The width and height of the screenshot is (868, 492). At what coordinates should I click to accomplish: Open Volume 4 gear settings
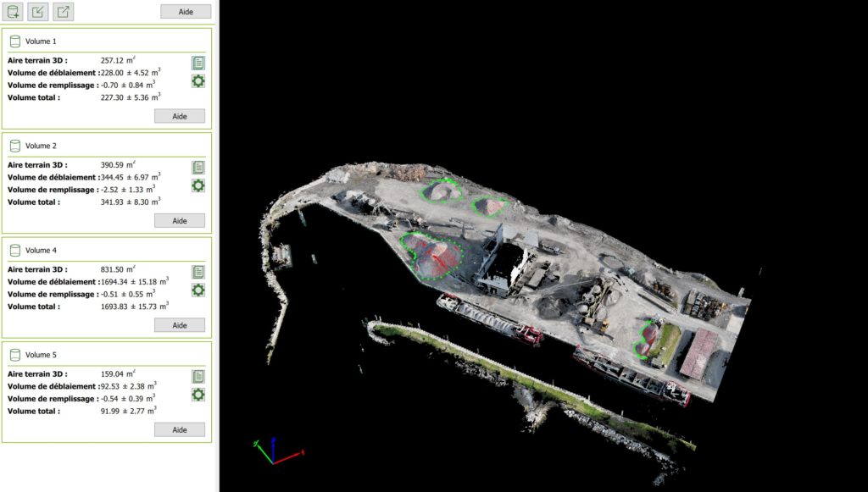point(198,290)
